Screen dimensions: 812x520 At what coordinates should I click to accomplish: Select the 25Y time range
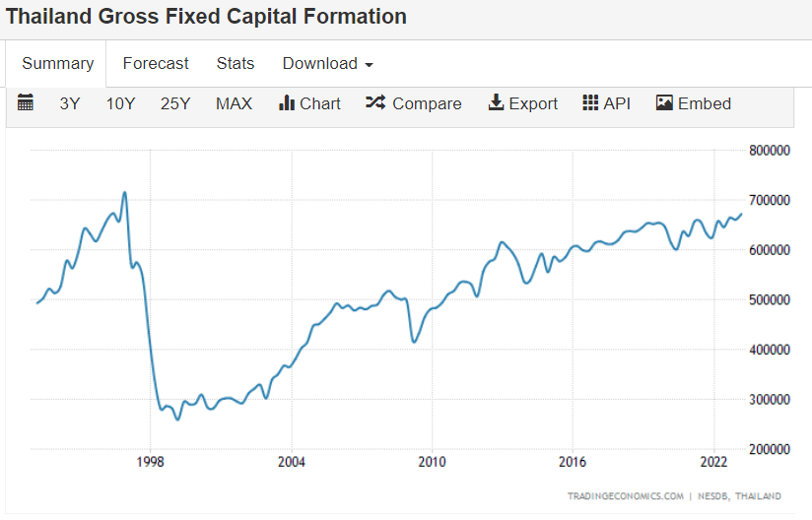point(175,104)
